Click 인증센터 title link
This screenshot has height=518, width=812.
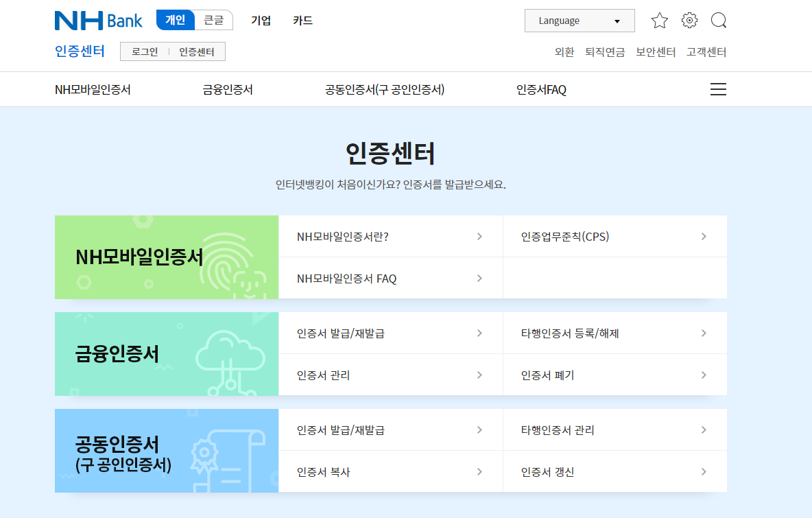pos(80,51)
